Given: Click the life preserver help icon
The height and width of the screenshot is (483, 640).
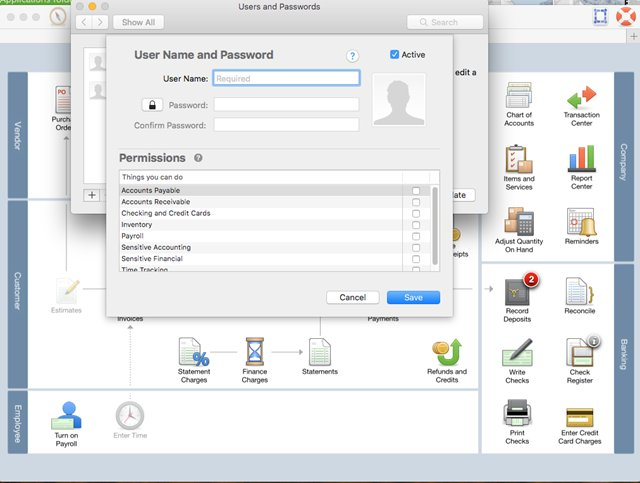Looking at the screenshot, I should (626, 16).
